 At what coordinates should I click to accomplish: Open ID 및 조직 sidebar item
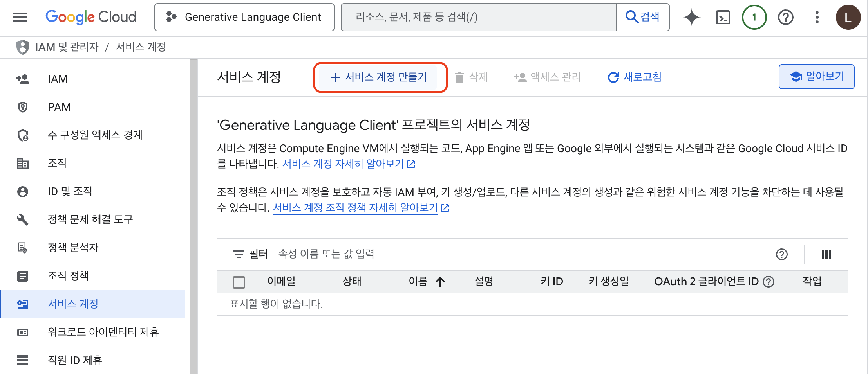click(x=93, y=191)
